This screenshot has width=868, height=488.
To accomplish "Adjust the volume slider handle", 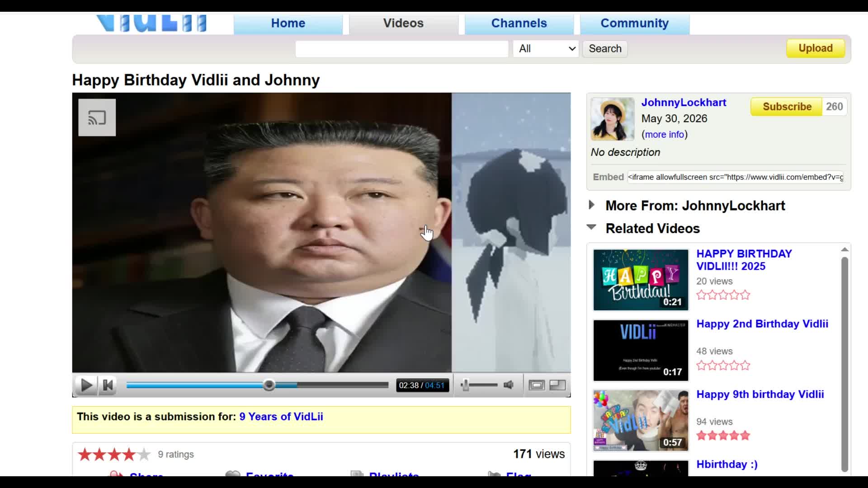I will click(x=465, y=385).
